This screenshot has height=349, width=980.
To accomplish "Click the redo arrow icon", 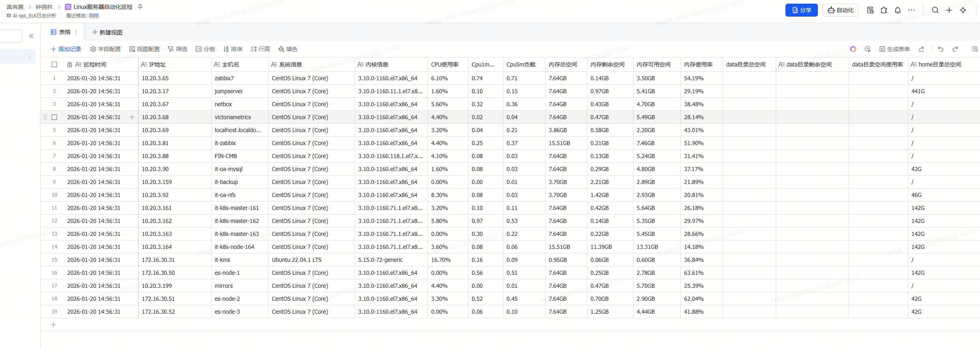I will coord(955,49).
